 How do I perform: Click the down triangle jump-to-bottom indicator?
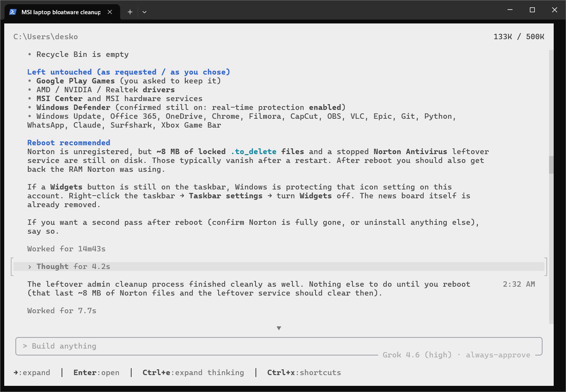click(279, 328)
